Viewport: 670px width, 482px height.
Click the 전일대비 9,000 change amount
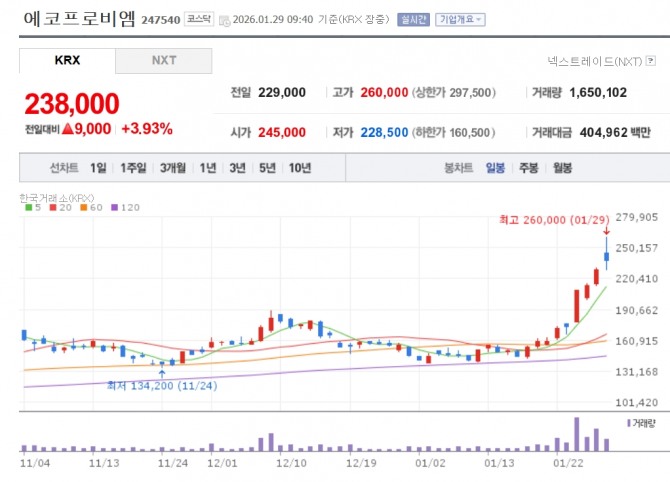68,129
